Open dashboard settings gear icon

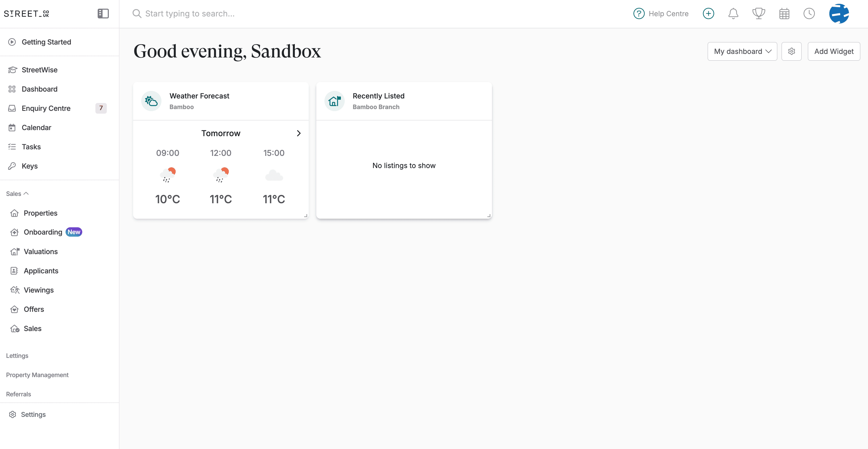[x=792, y=51]
